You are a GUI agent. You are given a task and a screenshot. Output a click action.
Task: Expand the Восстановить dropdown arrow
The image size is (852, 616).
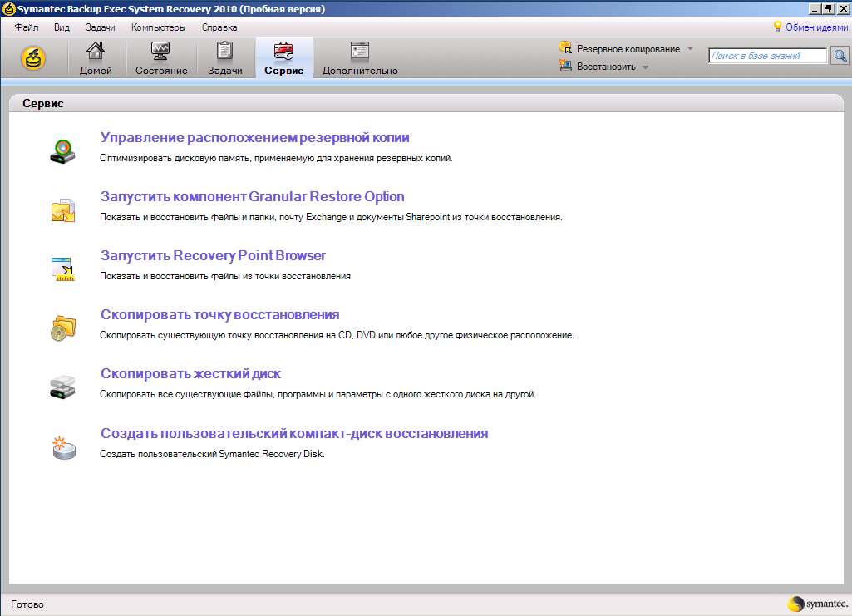(x=646, y=67)
